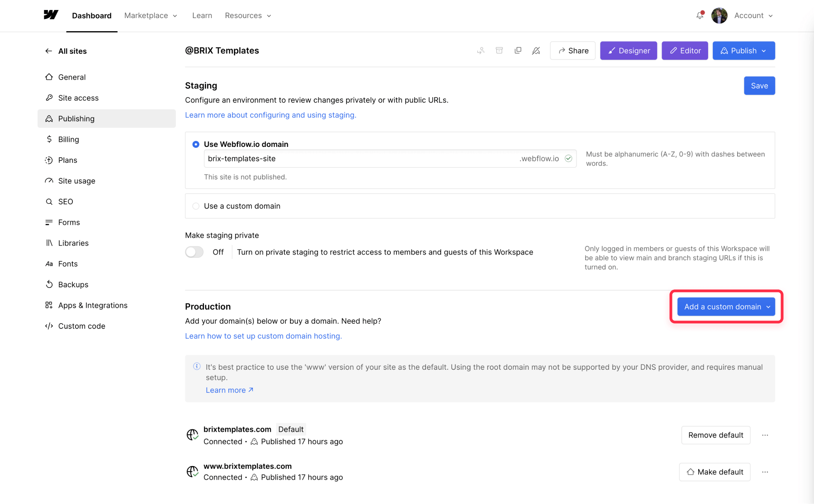Expand the Resources menu
This screenshot has width=814, height=504.
(x=248, y=16)
